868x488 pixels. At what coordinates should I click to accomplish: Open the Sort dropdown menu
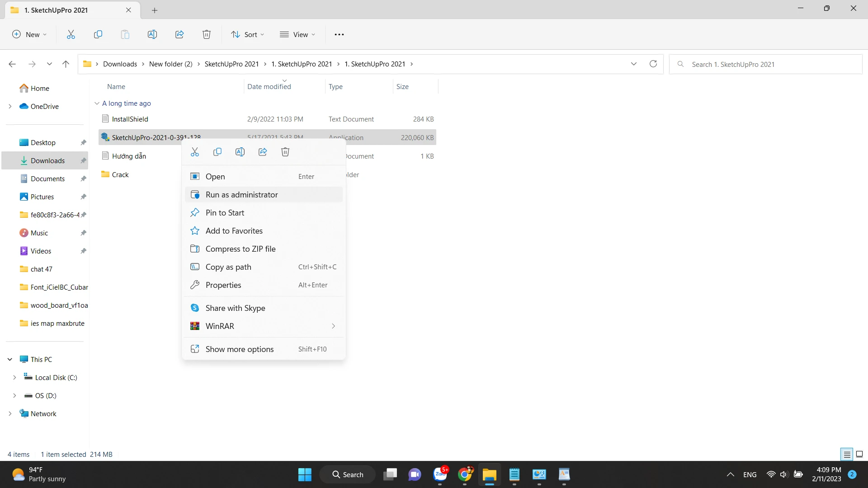click(x=247, y=34)
